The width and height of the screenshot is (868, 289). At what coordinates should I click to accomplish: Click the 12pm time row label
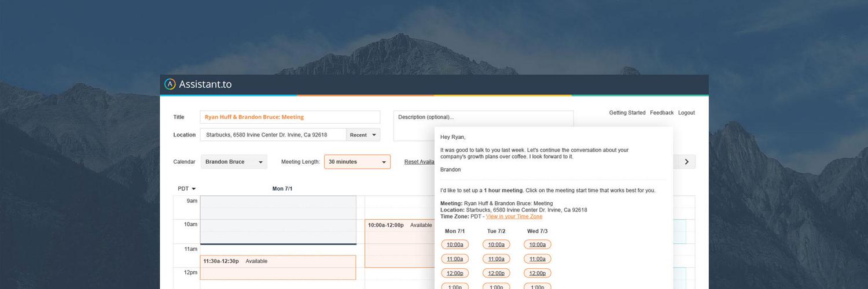point(190,272)
